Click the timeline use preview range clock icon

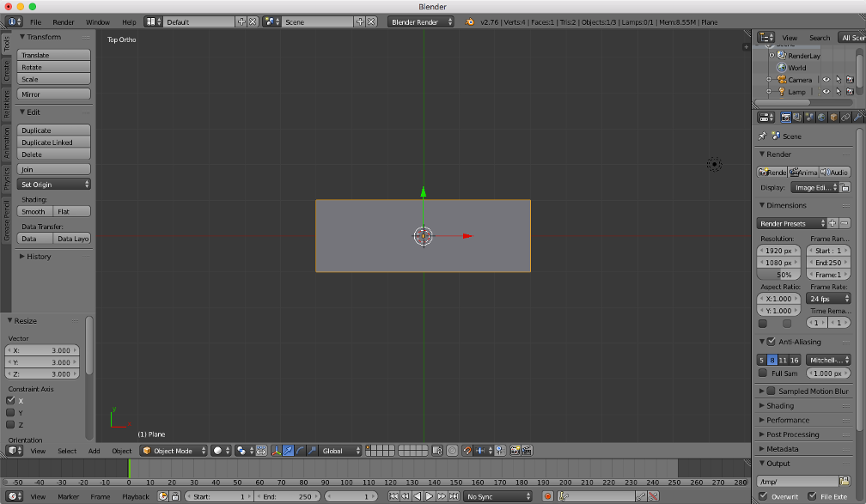[x=163, y=496]
